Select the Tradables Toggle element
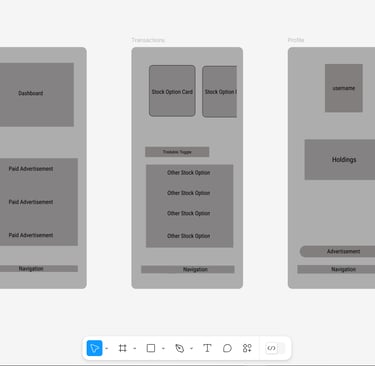 (x=177, y=152)
